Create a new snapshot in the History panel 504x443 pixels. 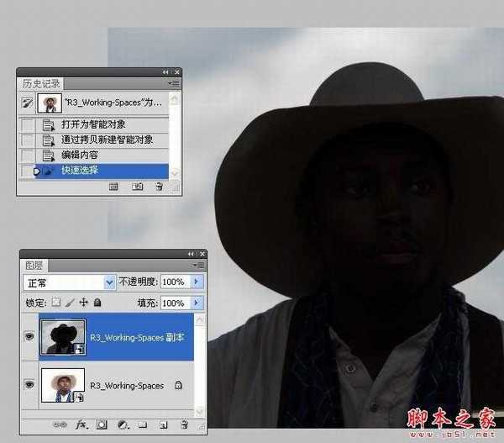coord(138,187)
